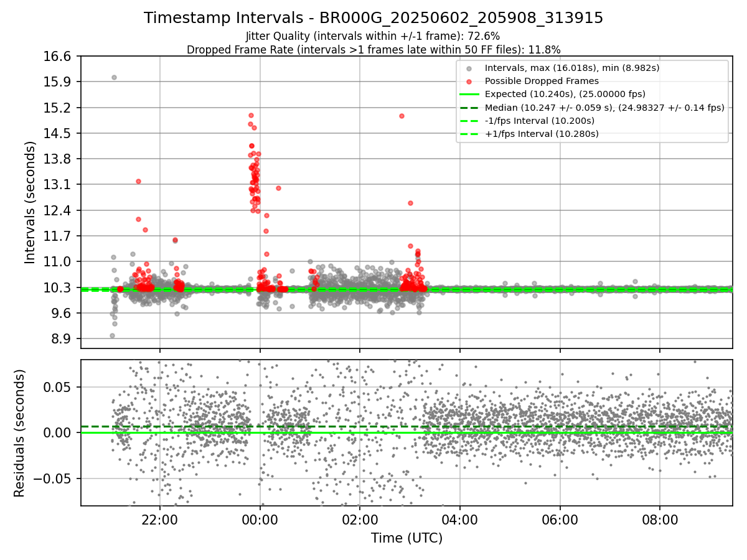This screenshot has width=747, height=560.
Task: Click the 'Time (UTC)' x-axis label
Action: 406,538
